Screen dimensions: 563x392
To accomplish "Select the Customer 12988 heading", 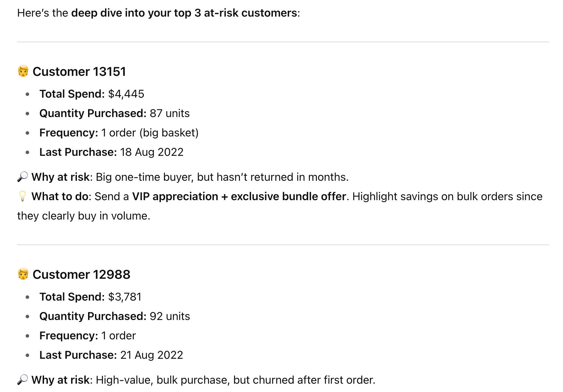I will pos(81,275).
